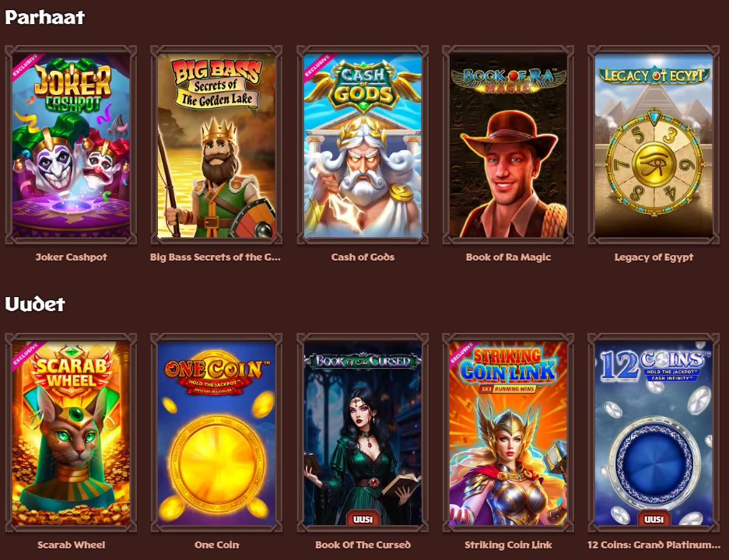Viewport: 729px width, 560px height.
Task: Open the Striking Coin Link game tile
Action: click(x=508, y=433)
